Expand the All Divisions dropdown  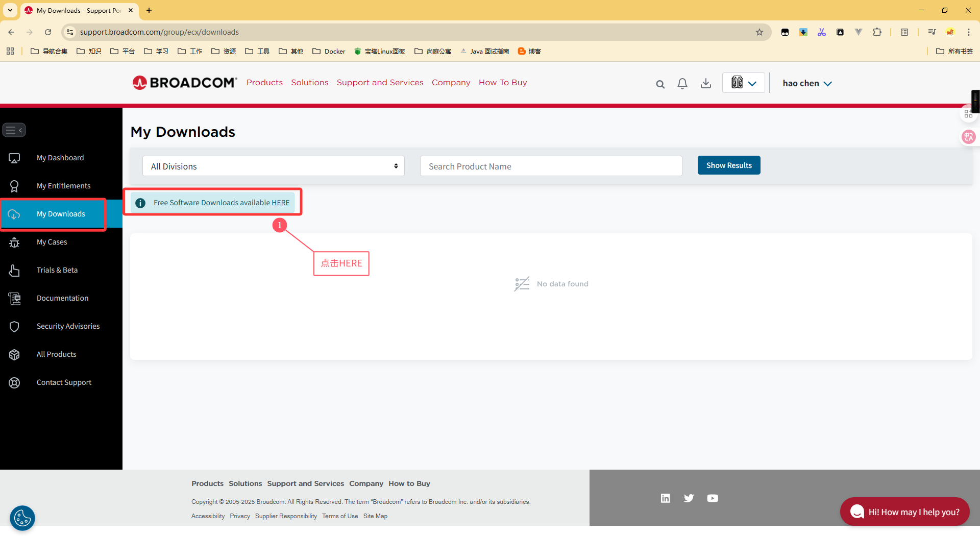tap(273, 166)
